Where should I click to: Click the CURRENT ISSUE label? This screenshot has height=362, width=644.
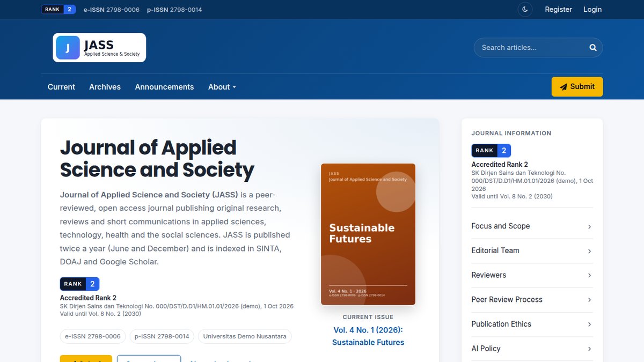click(368, 317)
